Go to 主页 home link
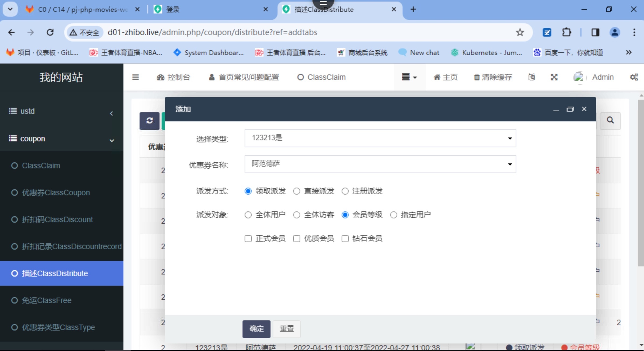Viewport: 644px width, 351px height. point(446,77)
